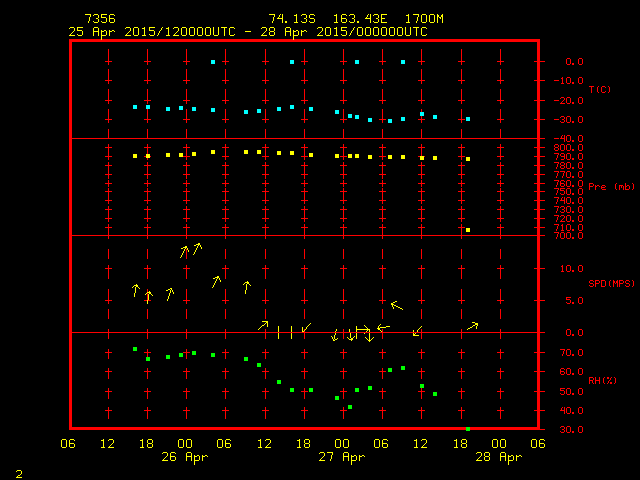Click the leftmost green humidity data point
Image resolution: width=640 pixels, height=480 pixels.
point(135,349)
